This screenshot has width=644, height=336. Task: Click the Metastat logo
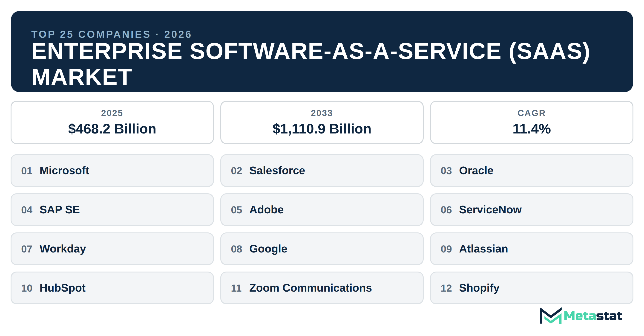[x=581, y=316]
